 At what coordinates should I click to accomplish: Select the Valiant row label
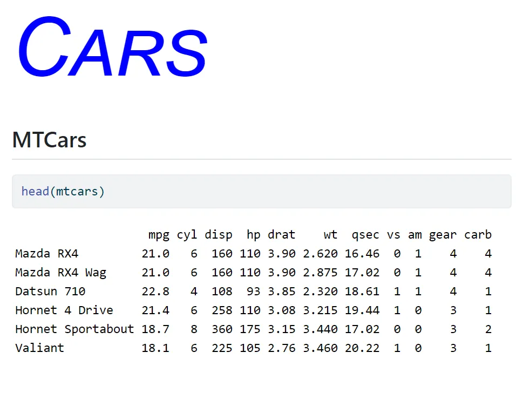[x=40, y=348]
